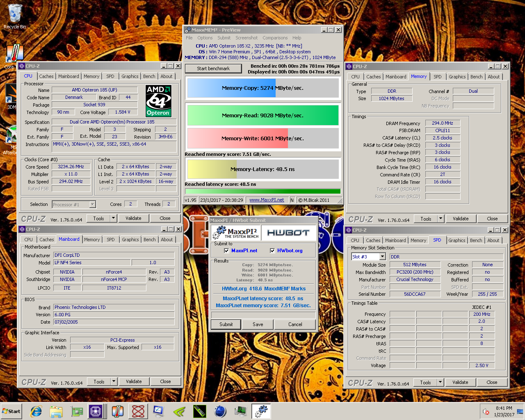Image resolution: width=525 pixels, height=420 pixels.
Task: Click the AMD 64 Opteron logo
Action: 158,101
